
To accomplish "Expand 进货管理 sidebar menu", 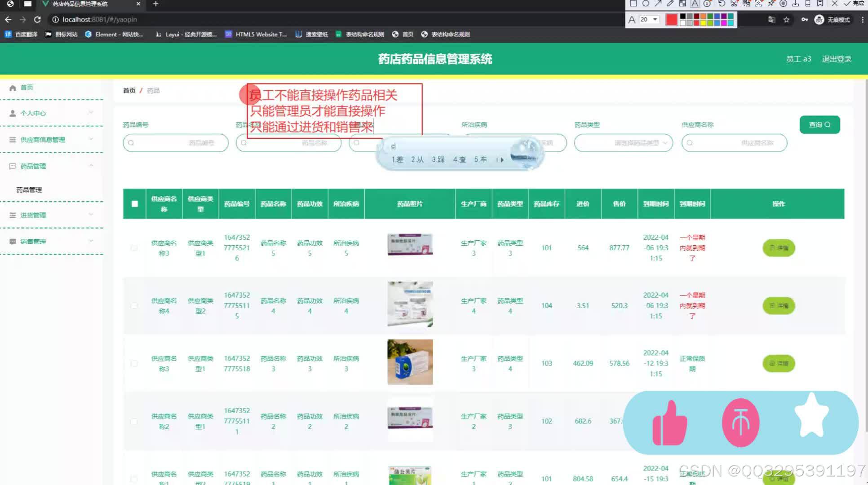I will pos(52,215).
